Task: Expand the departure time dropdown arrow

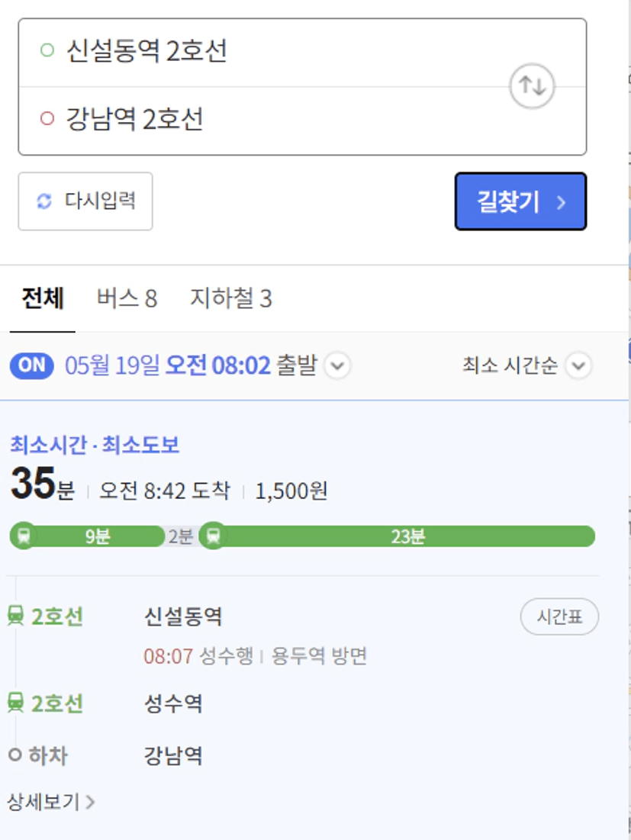Action: tap(338, 366)
